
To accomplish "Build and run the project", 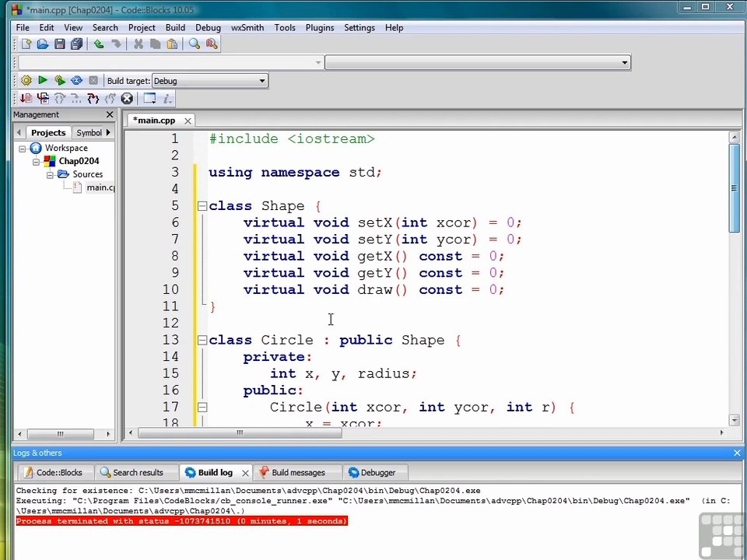I will [60, 80].
